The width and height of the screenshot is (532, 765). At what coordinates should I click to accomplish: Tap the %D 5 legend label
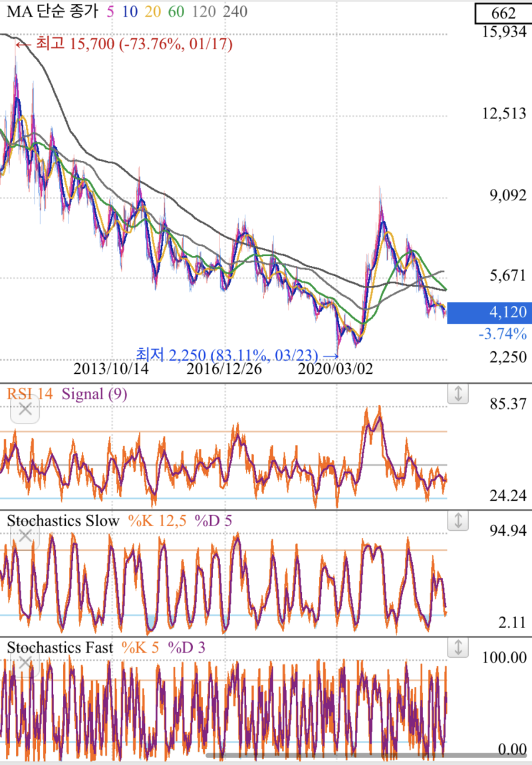pos(213,521)
